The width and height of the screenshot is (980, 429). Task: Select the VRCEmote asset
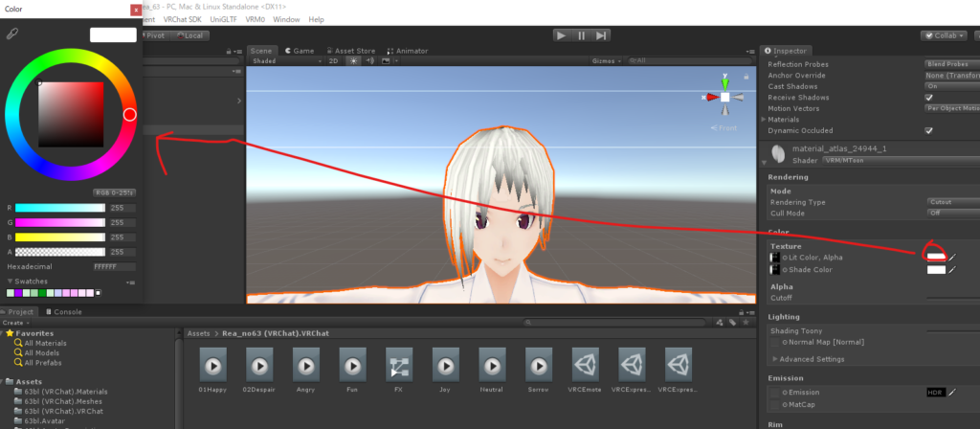click(585, 365)
